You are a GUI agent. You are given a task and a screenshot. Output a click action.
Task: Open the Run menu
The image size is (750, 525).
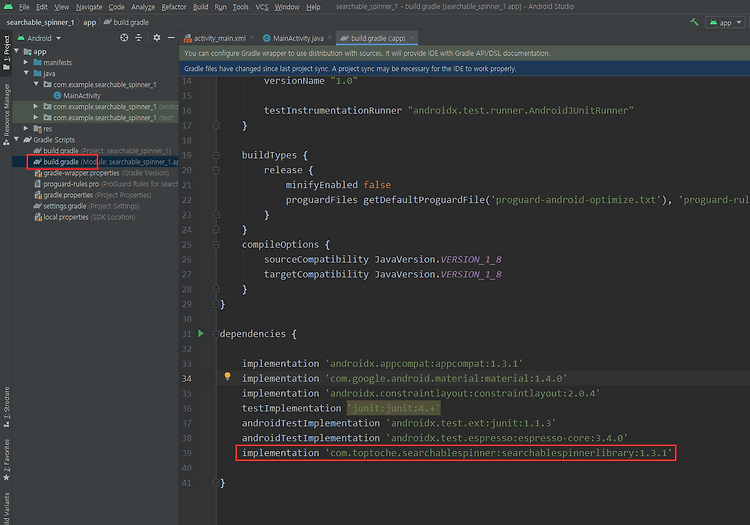pyautogui.click(x=221, y=7)
